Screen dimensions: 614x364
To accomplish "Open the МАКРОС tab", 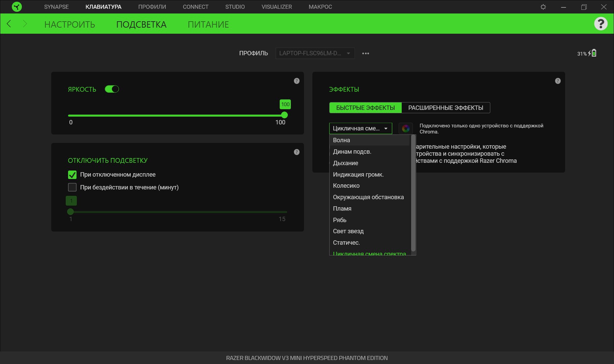I will pos(320,7).
